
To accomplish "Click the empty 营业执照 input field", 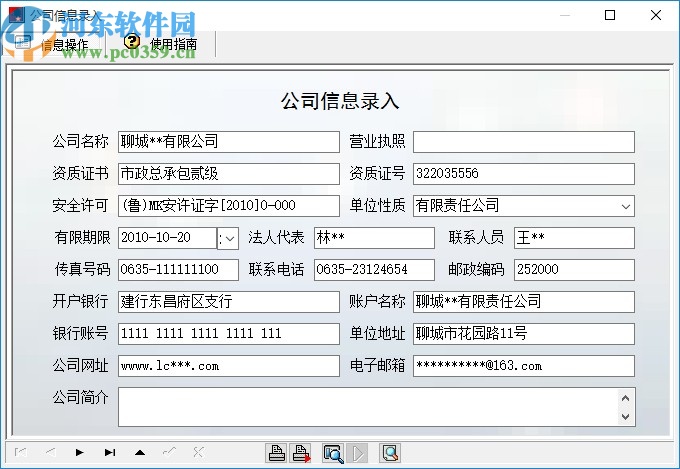I will click(x=524, y=142).
